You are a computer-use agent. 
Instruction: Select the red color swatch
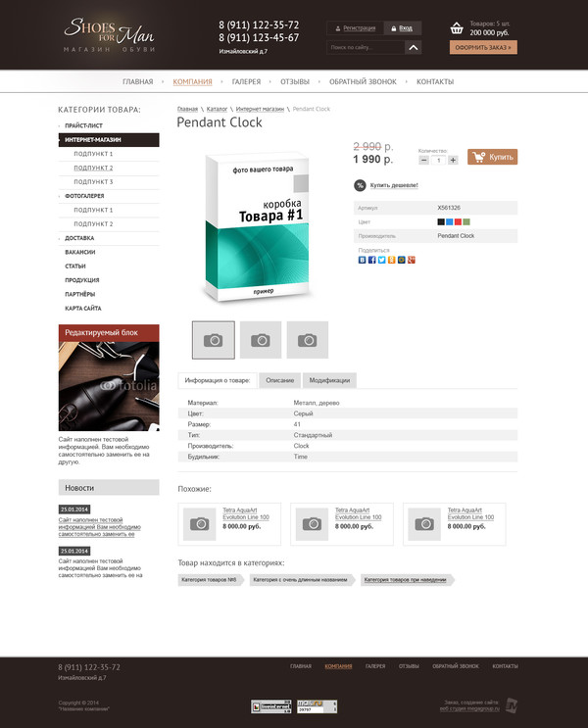(458, 222)
